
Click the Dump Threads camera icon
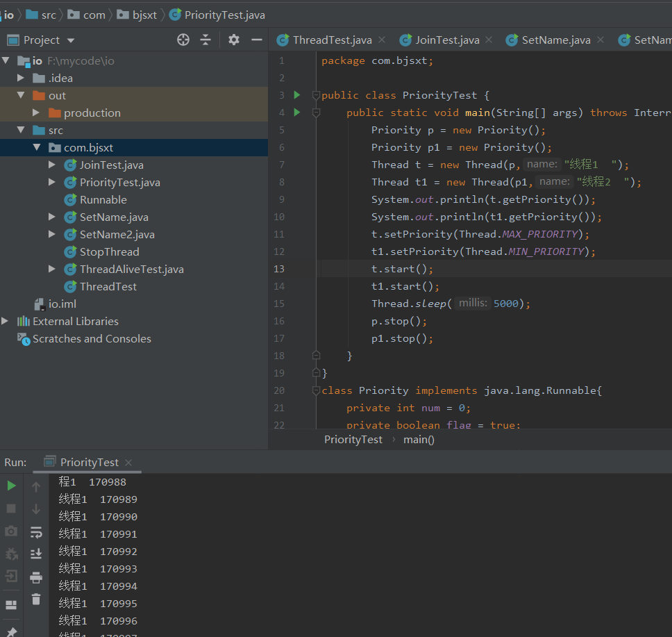coord(11,531)
